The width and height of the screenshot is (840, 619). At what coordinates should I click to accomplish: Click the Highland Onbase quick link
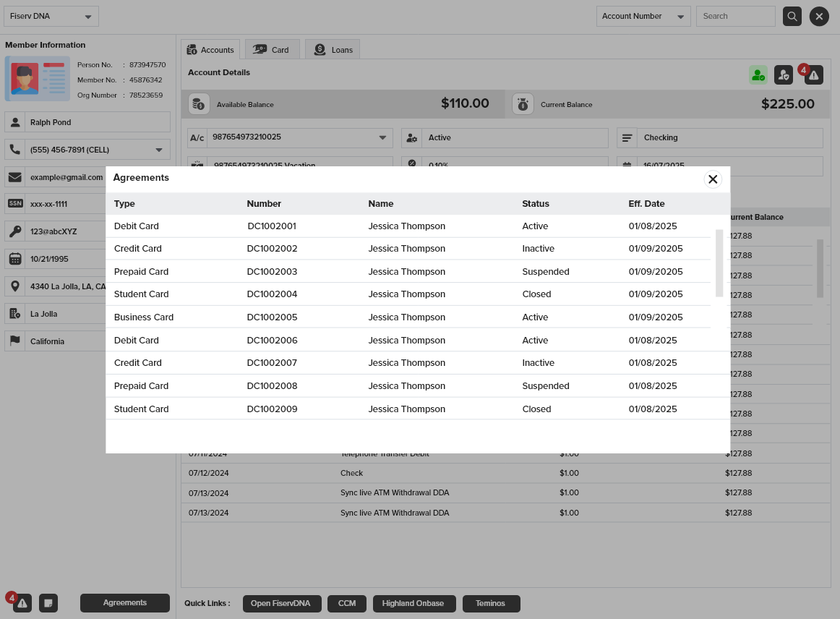[414, 604]
